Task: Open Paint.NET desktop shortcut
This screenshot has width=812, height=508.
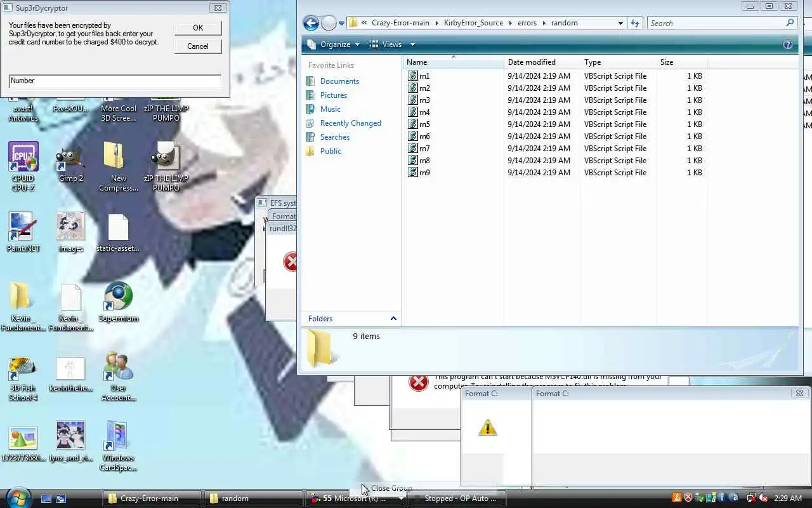Action: (23, 232)
